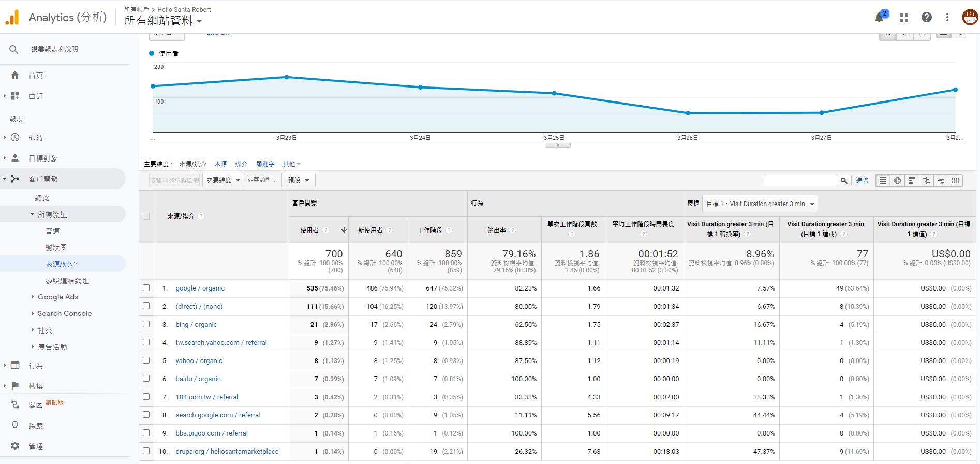This screenshot has width=980, height=464.
Task: Click the table search magnifier button
Action: [x=844, y=181]
